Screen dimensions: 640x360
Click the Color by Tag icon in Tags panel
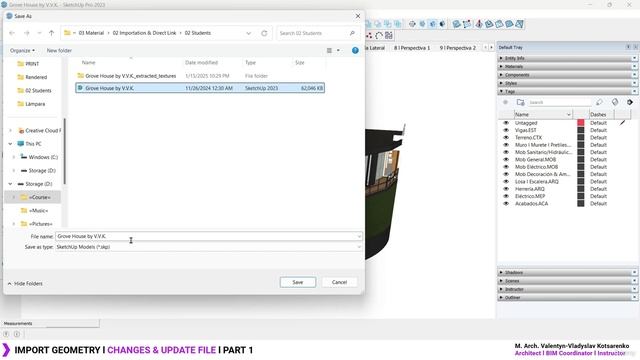point(615,102)
